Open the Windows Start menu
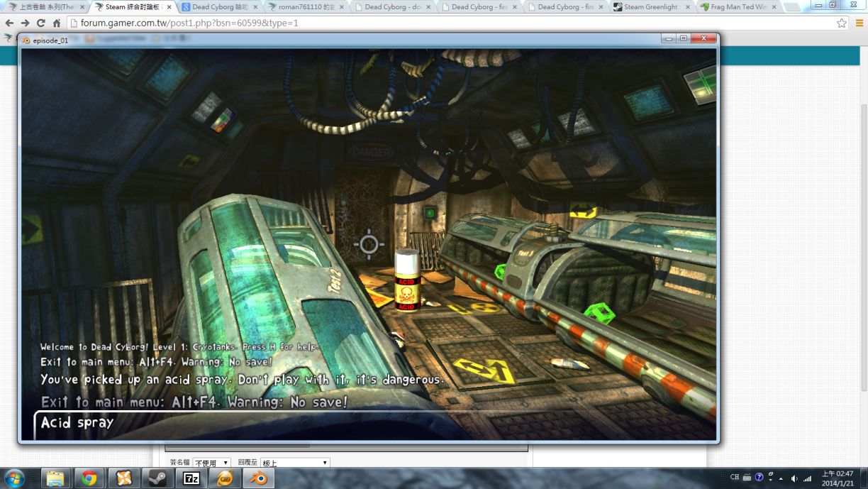Viewport: 868px width, 489px height. coord(14,478)
